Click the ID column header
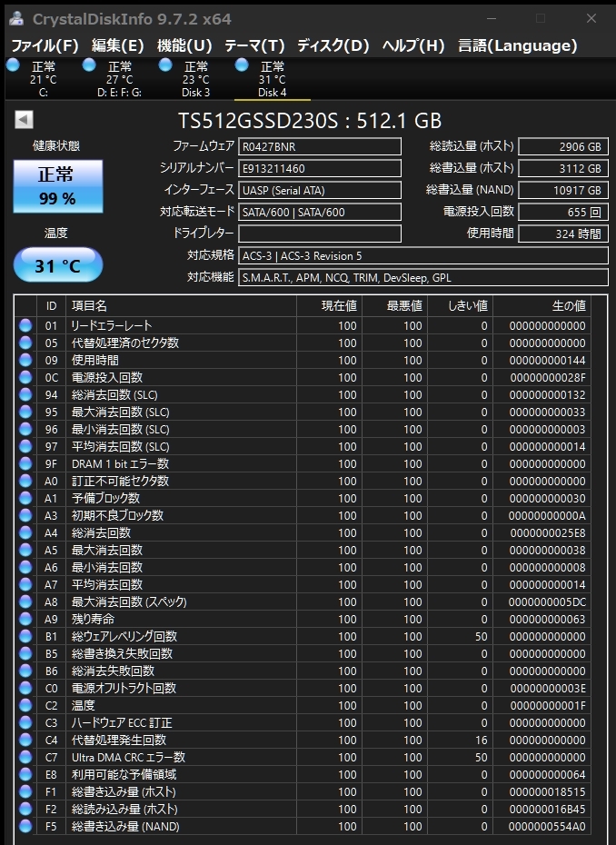This screenshot has width=616, height=845. (51, 306)
